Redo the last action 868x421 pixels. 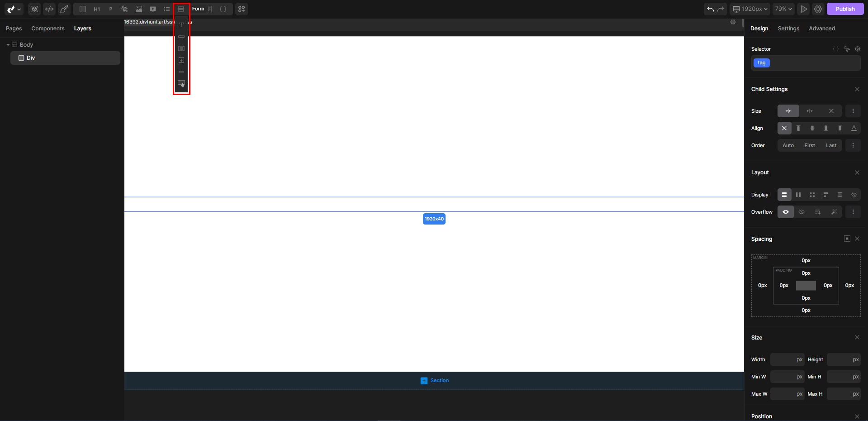click(x=721, y=9)
